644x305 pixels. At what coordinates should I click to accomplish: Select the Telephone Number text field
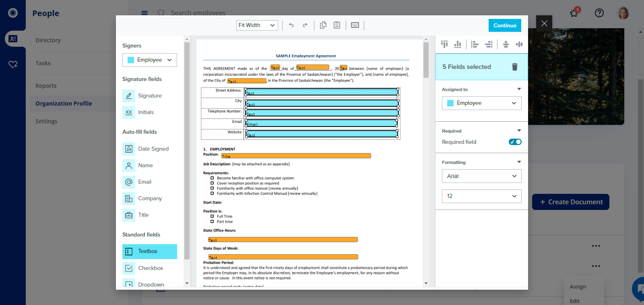[x=322, y=113]
